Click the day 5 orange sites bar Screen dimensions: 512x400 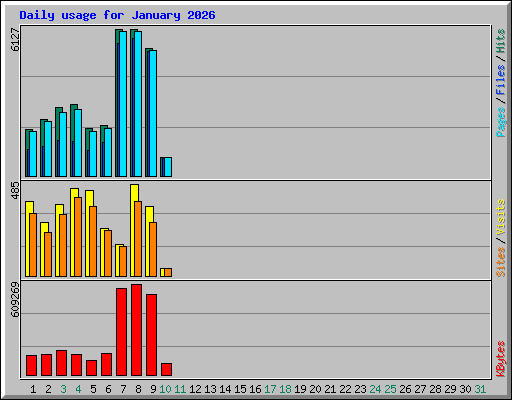[93, 241]
